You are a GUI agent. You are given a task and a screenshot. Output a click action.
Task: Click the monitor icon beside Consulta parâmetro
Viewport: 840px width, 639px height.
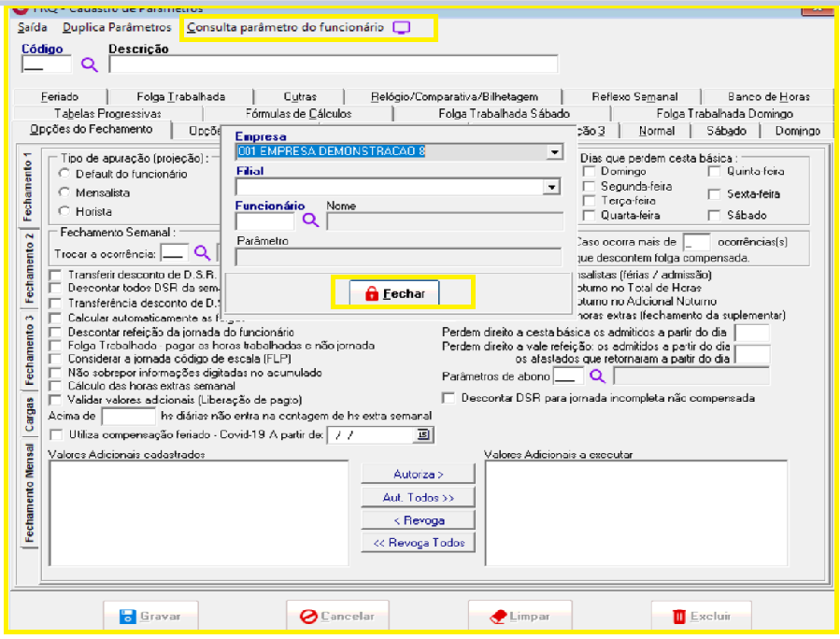click(401, 28)
